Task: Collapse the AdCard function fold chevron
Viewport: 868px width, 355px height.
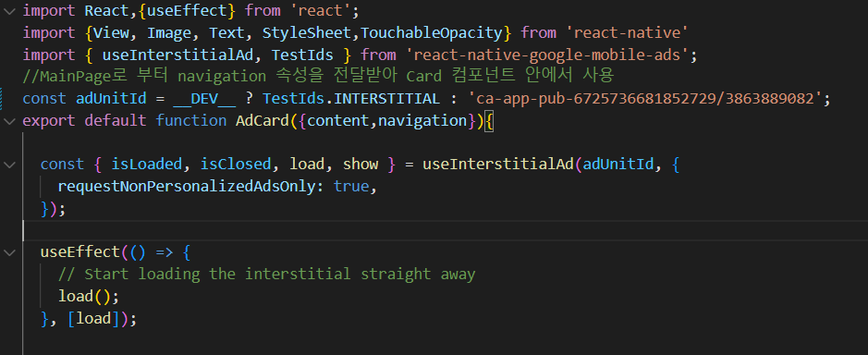Action: click(x=9, y=121)
